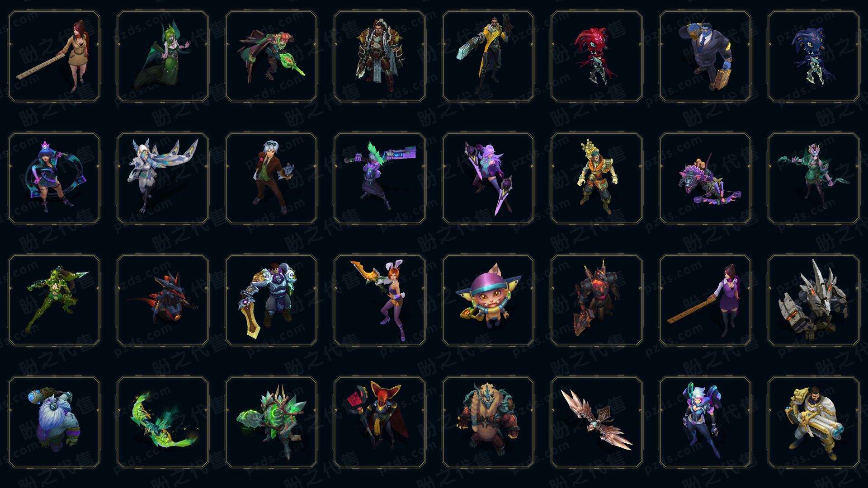Open the blue-skinned businessman with briefcase
Viewport: 868px width, 488px height.
(705, 56)
